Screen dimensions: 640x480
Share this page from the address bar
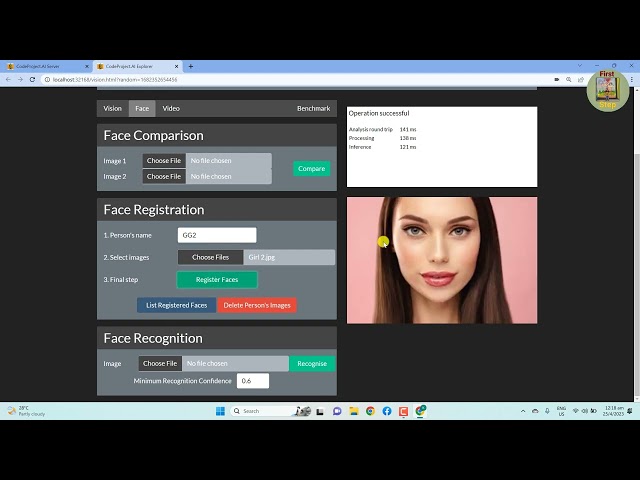click(580, 80)
